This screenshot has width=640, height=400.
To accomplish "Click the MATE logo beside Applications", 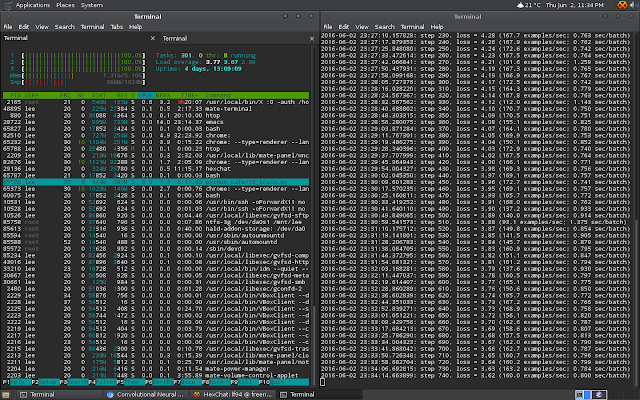I will (7, 6).
